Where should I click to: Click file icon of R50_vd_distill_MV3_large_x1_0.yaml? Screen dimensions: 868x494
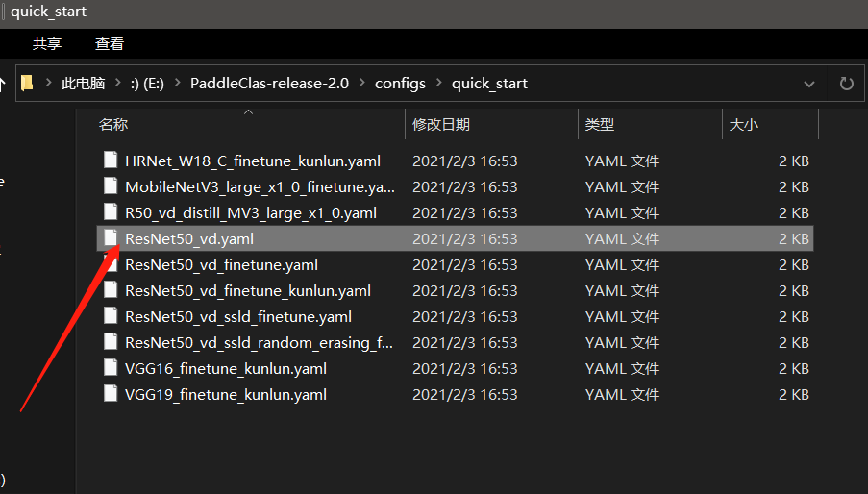point(111,211)
